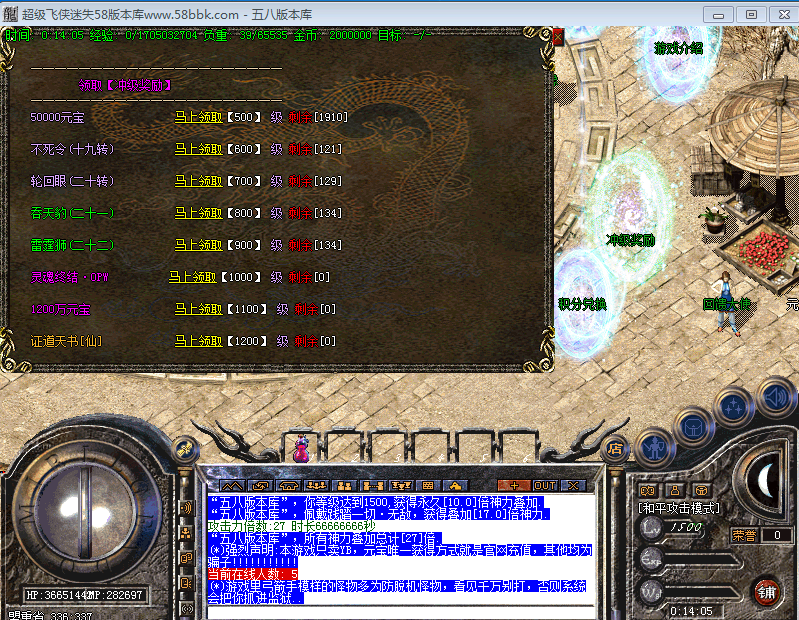
Task: Select empty belt slot 2
Action: [x=343, y=448]
